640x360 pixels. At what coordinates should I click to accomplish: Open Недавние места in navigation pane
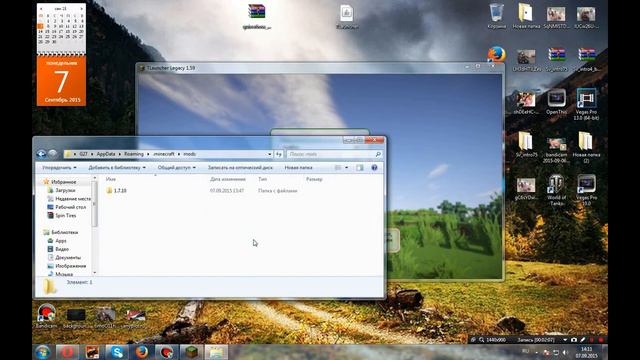point(69,199)
